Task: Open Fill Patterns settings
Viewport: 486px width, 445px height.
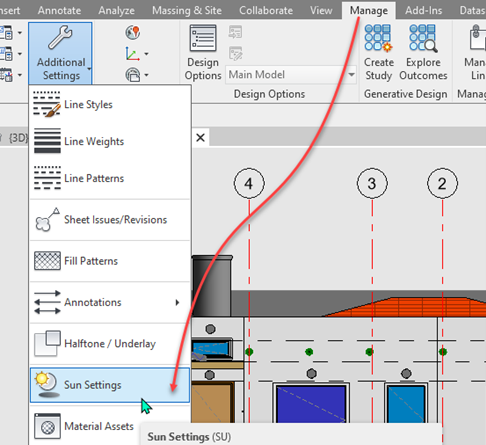Action: click(x=110, y=261)
